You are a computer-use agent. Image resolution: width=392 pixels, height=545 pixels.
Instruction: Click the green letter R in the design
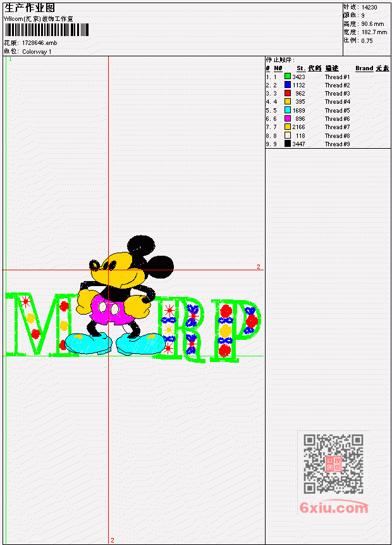(179, 329)
